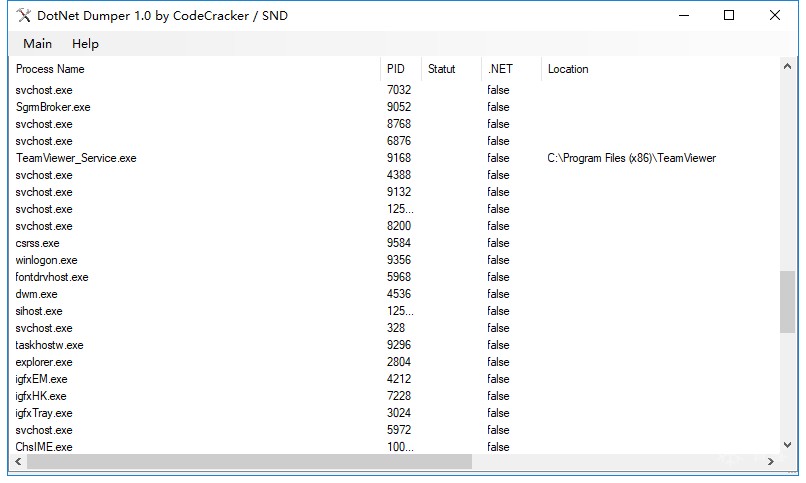Click the vertical scrollbar thumb
Screen dimensions: 806x483
[x=787, y=302]
